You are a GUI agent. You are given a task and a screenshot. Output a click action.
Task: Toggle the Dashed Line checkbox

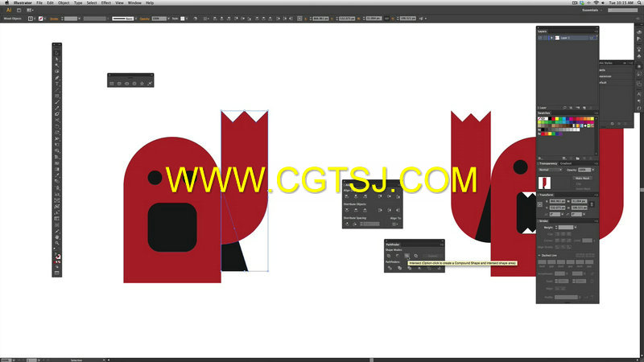click(539, 255)
